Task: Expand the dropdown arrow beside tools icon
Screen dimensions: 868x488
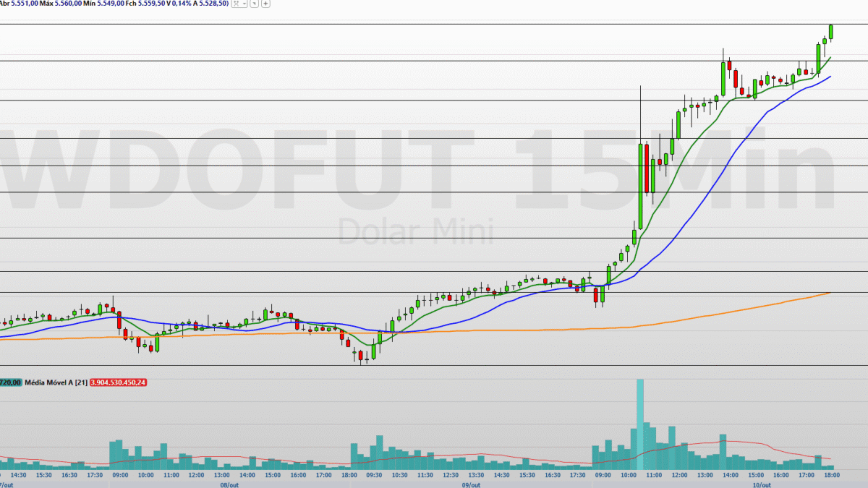Action: pyautogui.click(x=244, y=4)
